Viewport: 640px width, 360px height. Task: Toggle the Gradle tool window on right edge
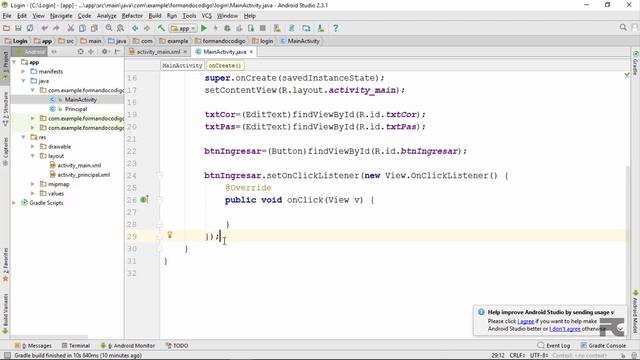click(x=636, y=63)
